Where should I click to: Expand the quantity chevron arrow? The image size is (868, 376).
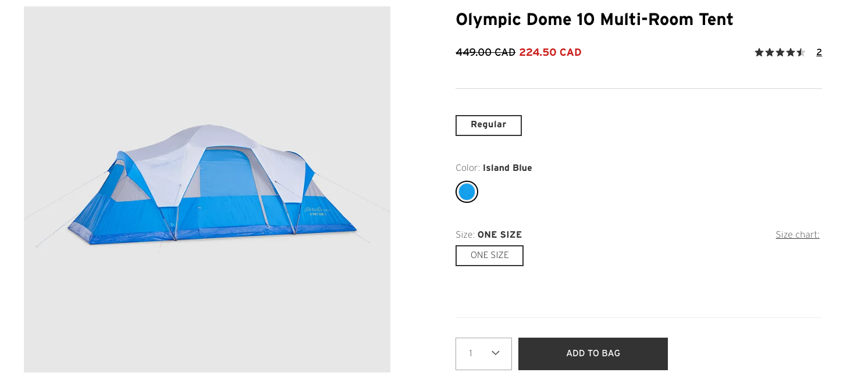[x=496, y=353]
